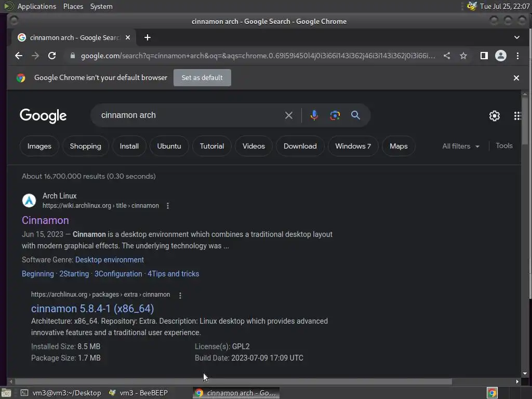Open search Tools options
This screenshot has height=399, width=532.
click(504, 145)
